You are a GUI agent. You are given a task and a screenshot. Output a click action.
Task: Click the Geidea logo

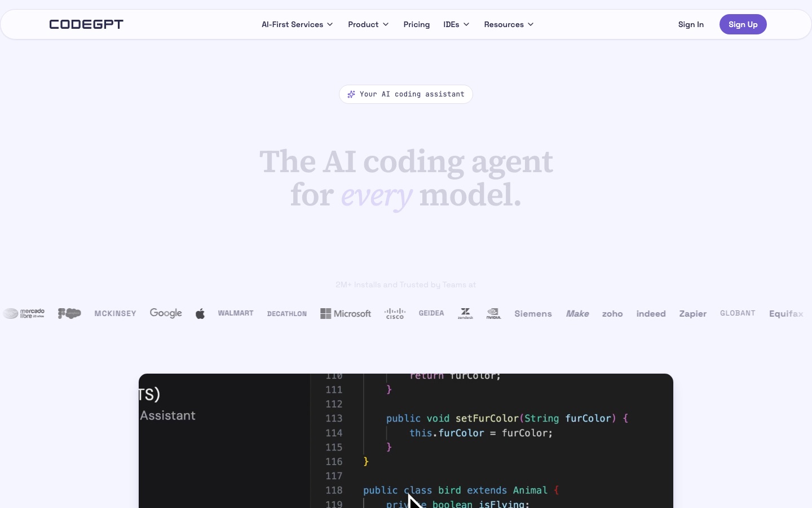431,313
